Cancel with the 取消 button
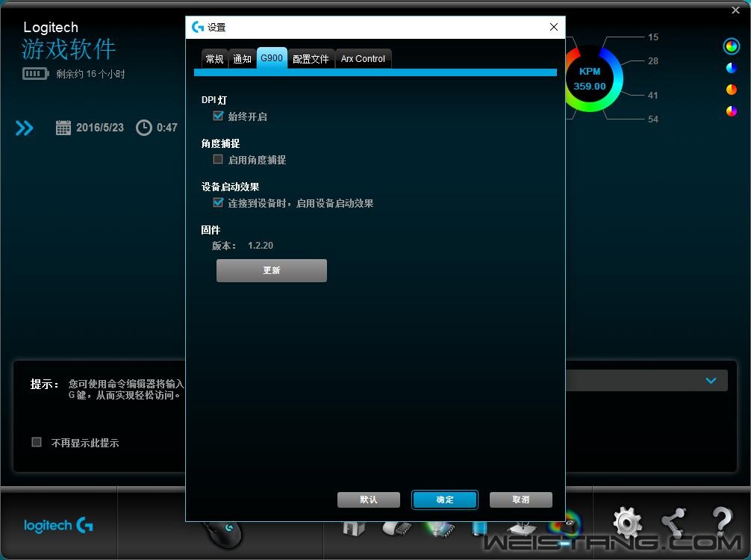Viewport: 751px width, 560px height. click(x=521, y=500)
